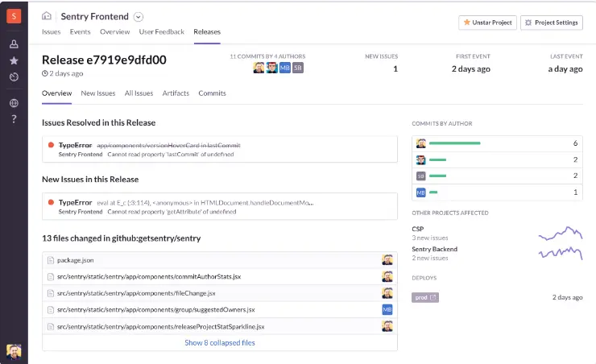Open the Commits sub-tab
The width and height of the screenshot is (596, 364).
coord(212,93)
